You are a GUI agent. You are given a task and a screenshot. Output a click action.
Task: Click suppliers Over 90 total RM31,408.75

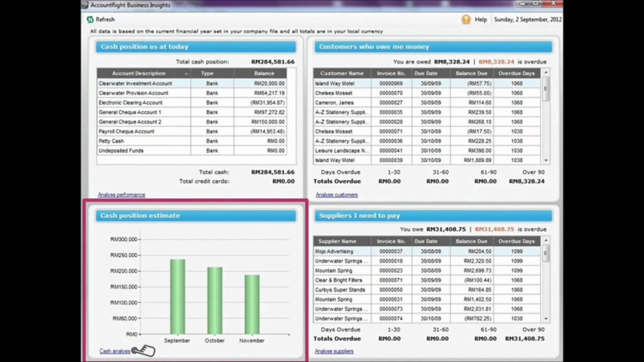(x=524, y=338)
